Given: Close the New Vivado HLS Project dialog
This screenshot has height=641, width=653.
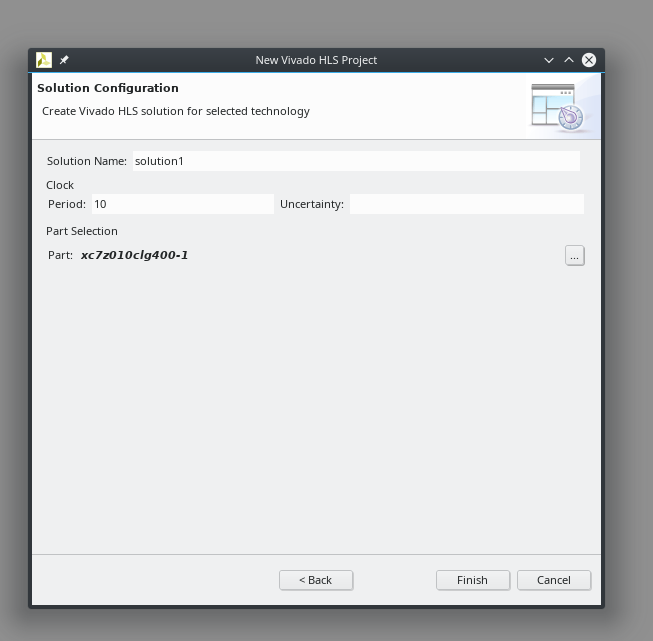Looking at the screenshot, I should tap(589, 60).
